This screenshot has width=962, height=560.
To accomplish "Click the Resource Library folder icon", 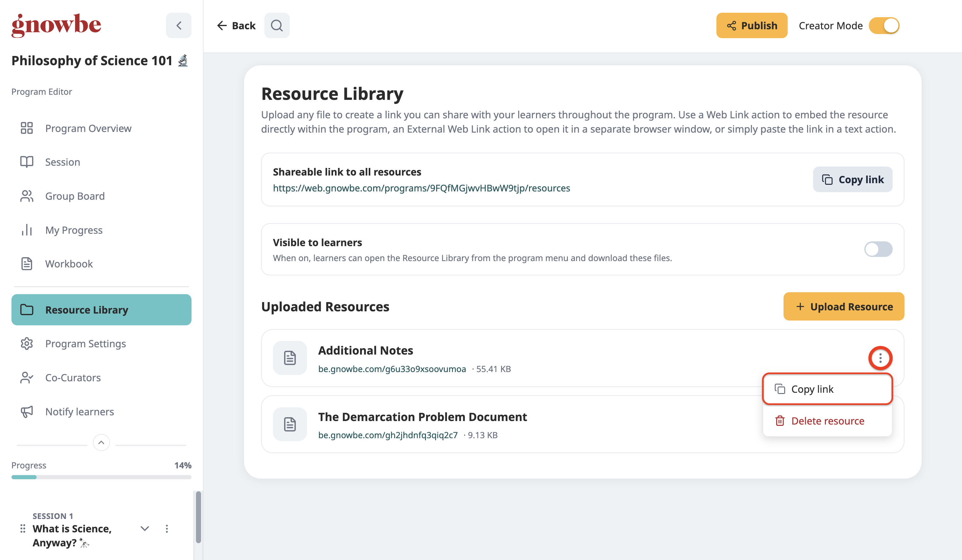I will tap(27, 310).
